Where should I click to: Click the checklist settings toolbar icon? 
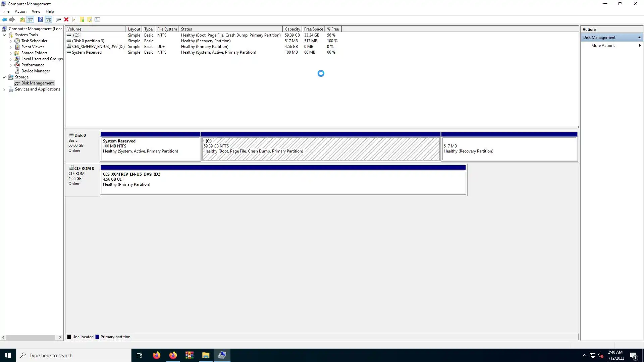coord(98,19)
